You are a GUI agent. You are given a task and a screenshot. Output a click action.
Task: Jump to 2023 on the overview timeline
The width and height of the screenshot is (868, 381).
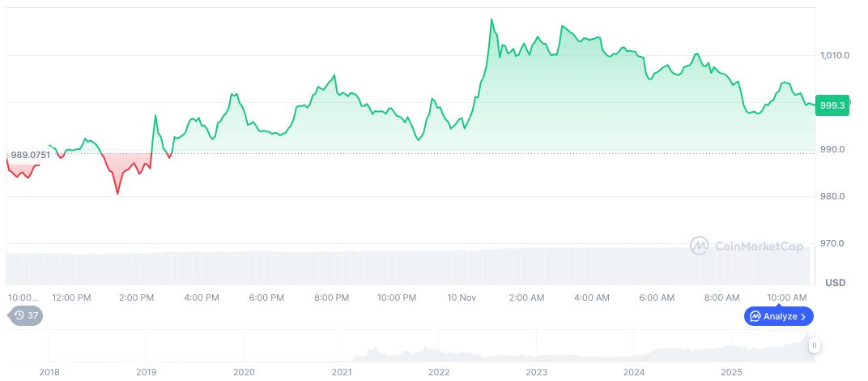[x=537, y=372]
